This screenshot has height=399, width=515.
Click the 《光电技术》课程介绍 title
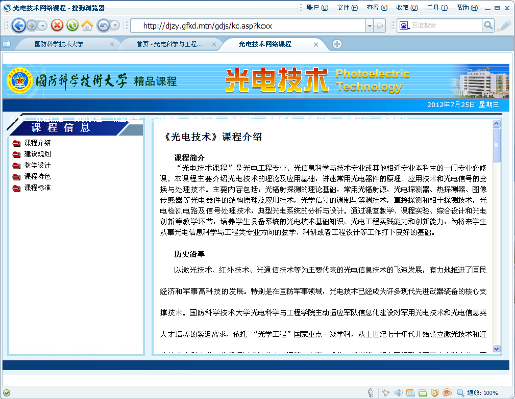coord(213,137)
